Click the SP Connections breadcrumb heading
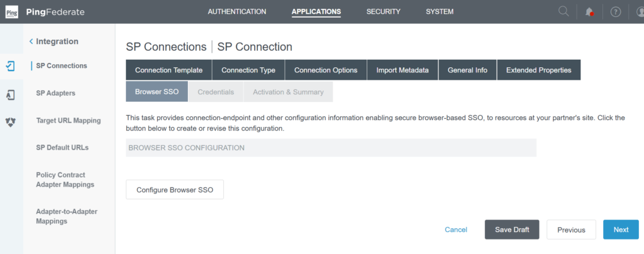The width and height of the screenshot is (644, 254). 166,47
